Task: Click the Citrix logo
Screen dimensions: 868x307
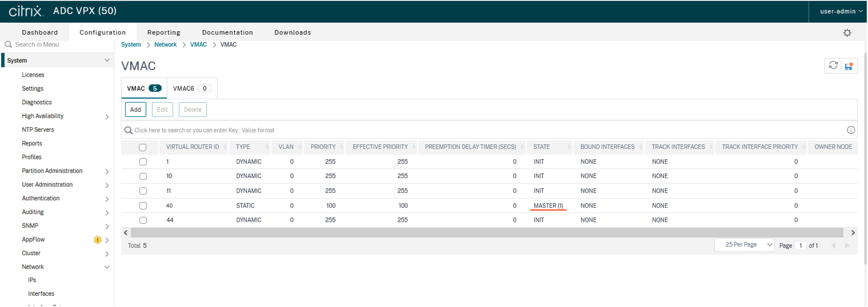Action: (26, 11)
